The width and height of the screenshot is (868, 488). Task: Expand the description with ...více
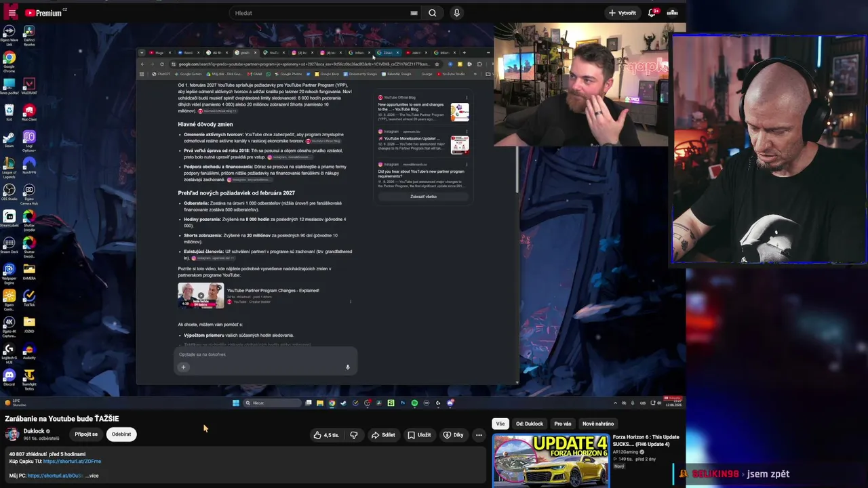click(92, 476)
